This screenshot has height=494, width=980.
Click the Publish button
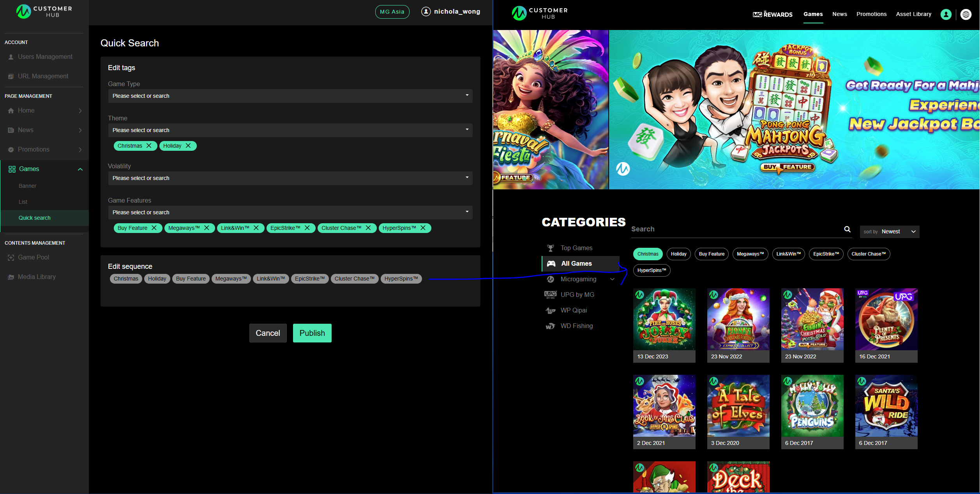pos(312,333)
